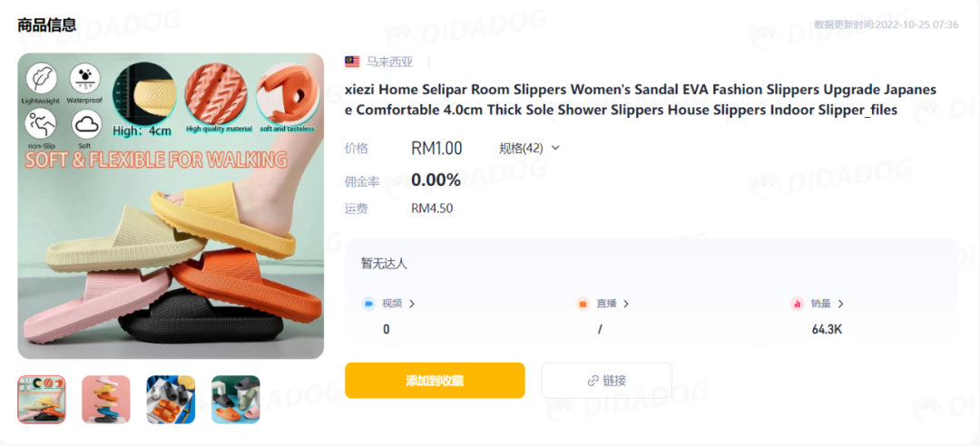Click the main slipper product image
The image size is (980, 446).
click(x=171, y=206)
